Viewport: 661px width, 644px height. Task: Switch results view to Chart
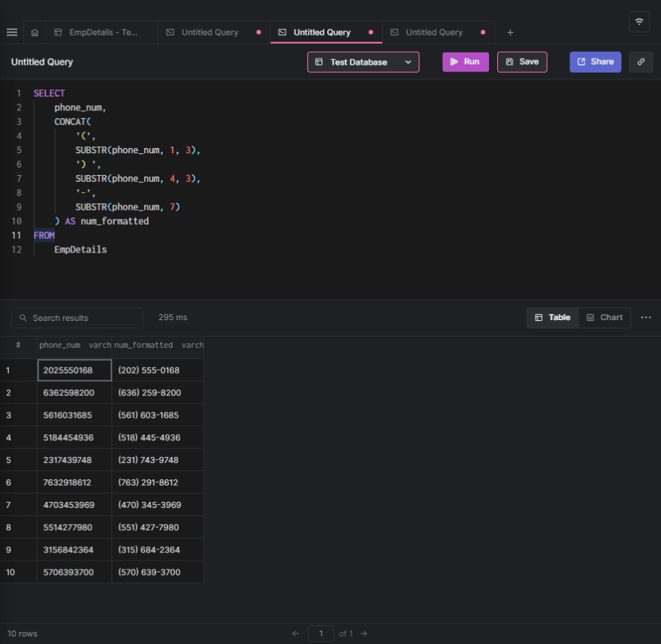pyautogui.click(x=604, y=318)
